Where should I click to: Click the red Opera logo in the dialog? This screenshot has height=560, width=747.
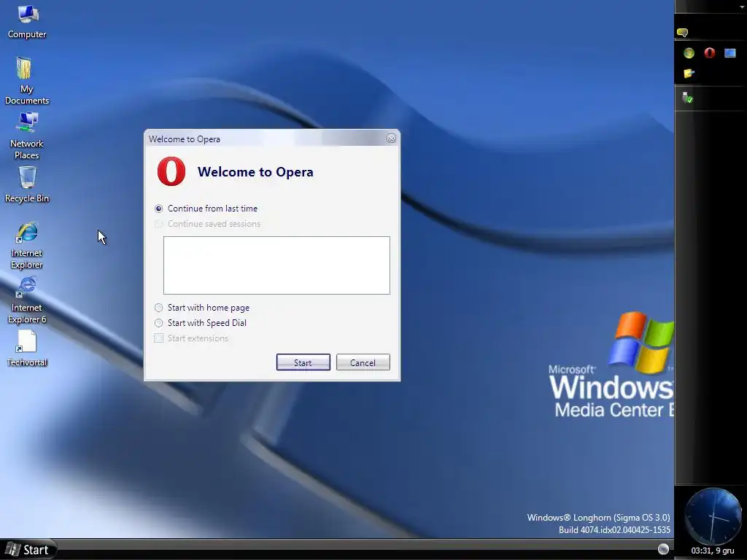(171, 171)
